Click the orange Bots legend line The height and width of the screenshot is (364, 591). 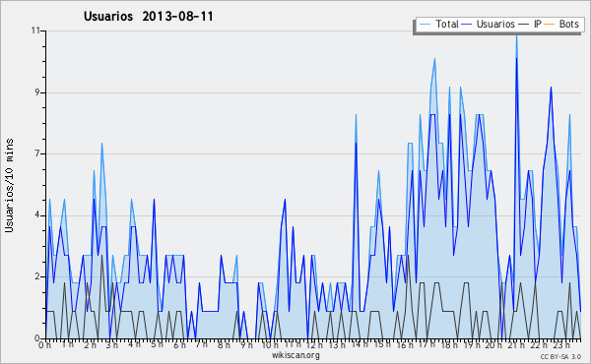pyautogui.click(x=550, y=25)
